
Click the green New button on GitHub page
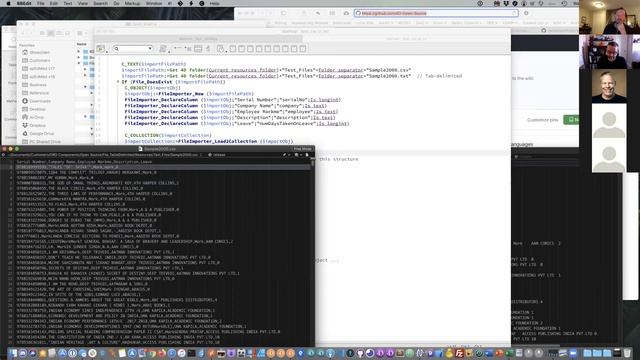tap(571, 120)
